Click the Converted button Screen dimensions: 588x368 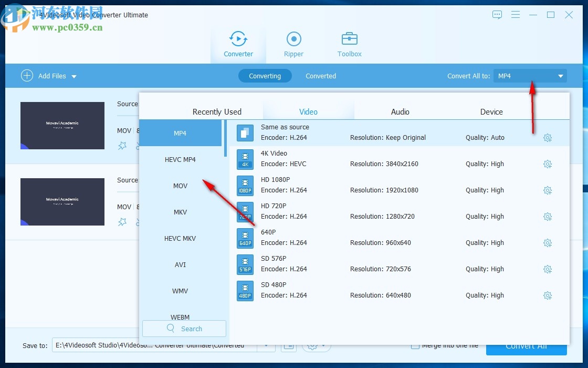pyautogui.click(x=321, y=76)
